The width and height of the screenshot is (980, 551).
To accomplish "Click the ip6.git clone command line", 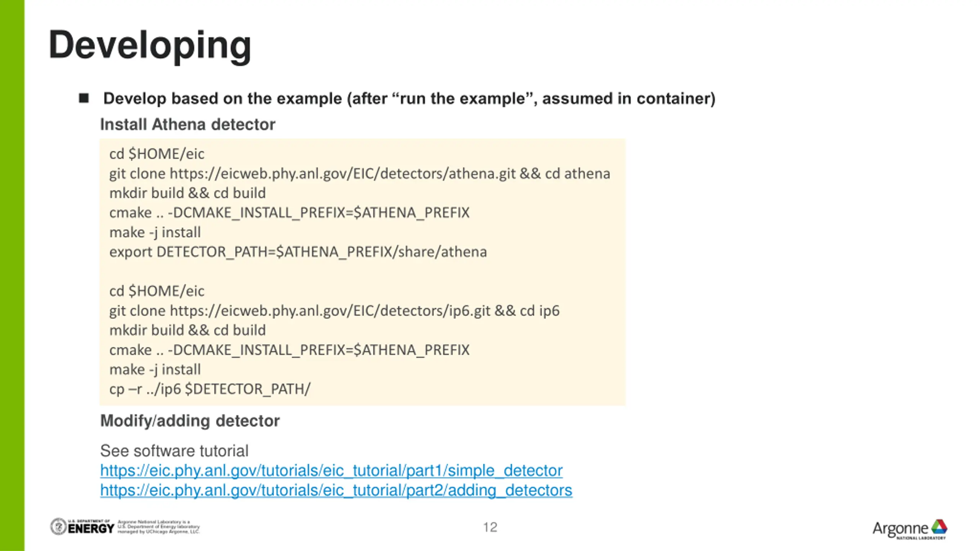I will (x=334, y=311).
